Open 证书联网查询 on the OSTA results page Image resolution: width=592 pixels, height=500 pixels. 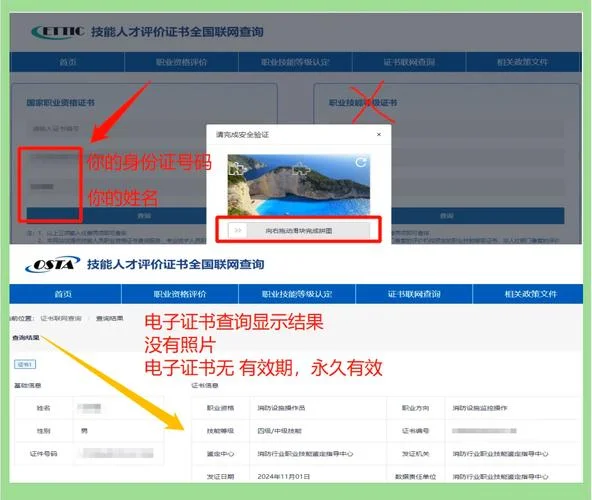click(x=414, y=294)
